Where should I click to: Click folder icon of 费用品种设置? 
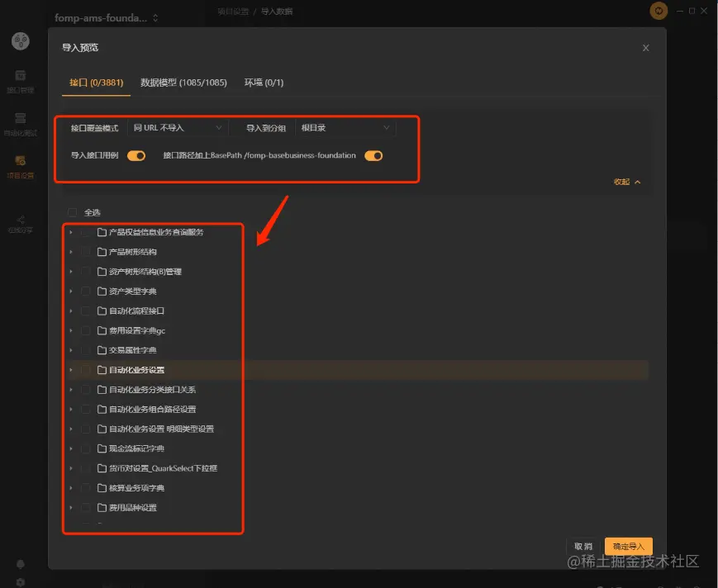point(102,507)
